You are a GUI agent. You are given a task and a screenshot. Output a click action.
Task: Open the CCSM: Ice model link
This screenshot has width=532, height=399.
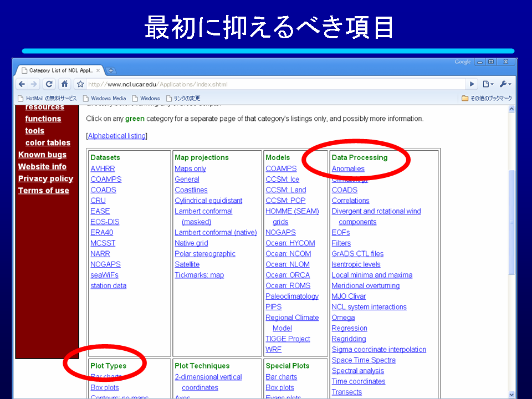click(283, 179)
